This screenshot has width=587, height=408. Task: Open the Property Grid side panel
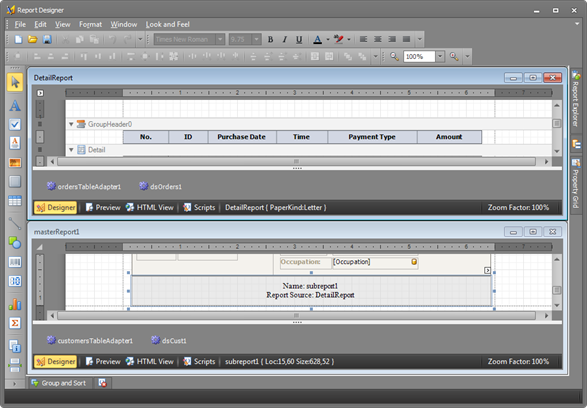(x=576, y=183)
